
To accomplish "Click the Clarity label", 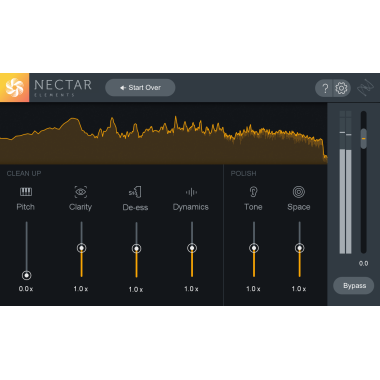I will coord(80,207).
